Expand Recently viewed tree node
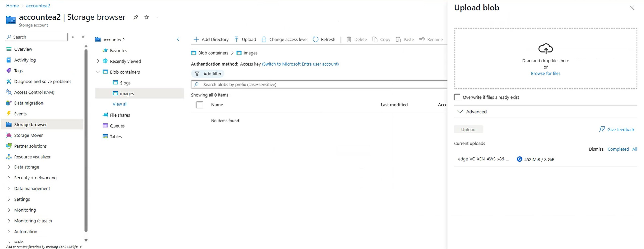Viewport: 644px width, 249px height. tap(98, 61)
